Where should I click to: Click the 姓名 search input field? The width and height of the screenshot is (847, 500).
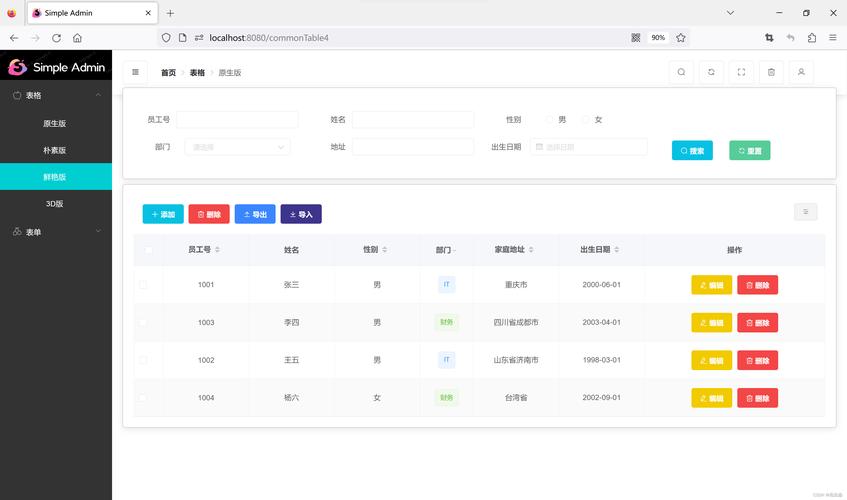tap(413, 119)
